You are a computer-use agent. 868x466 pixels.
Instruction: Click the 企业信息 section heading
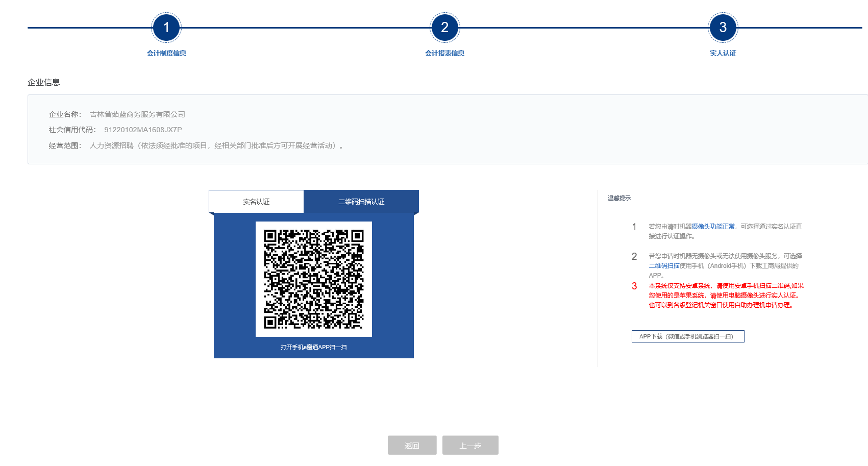pos(44,82)
